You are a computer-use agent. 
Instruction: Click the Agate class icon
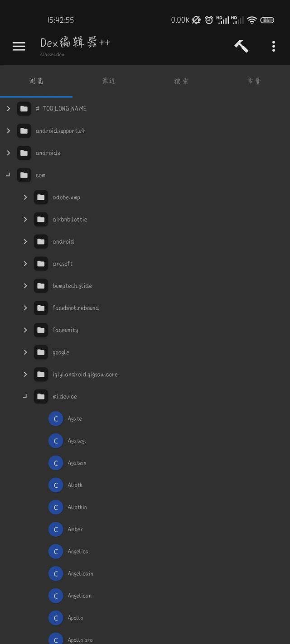point(56,419)
